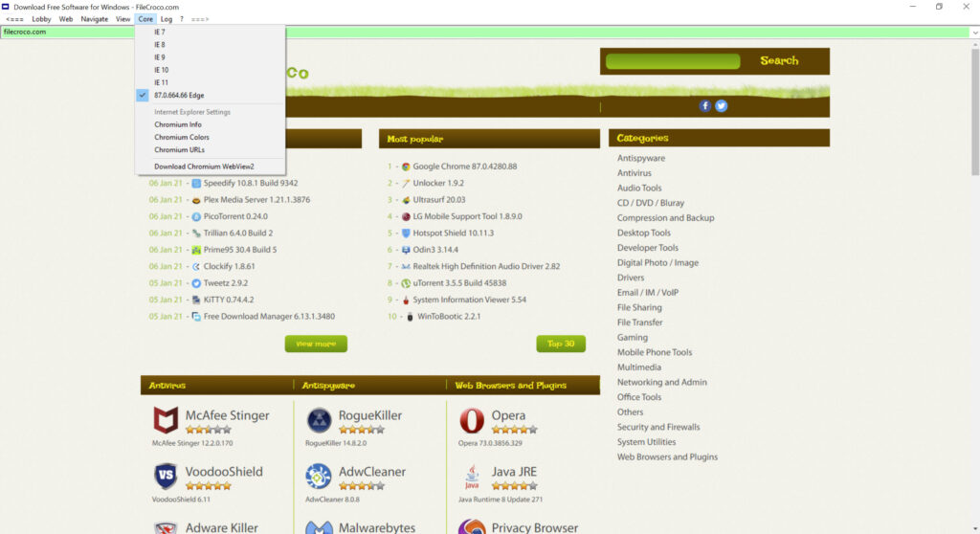Click the Java JRE logo
Image resolution: width=980 pixels, height=534 pixels.
[x=472, y=477]
